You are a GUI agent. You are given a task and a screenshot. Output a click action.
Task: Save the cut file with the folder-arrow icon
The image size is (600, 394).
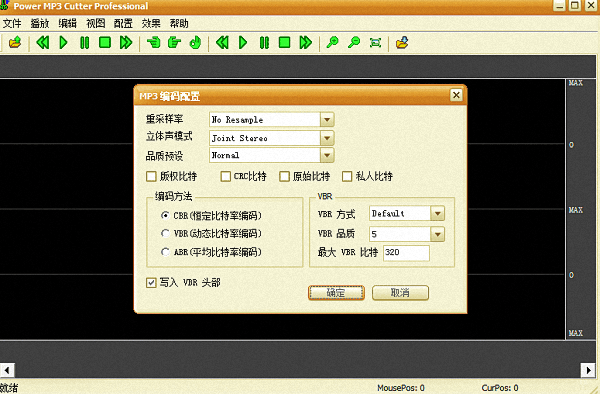pos(402,42)
